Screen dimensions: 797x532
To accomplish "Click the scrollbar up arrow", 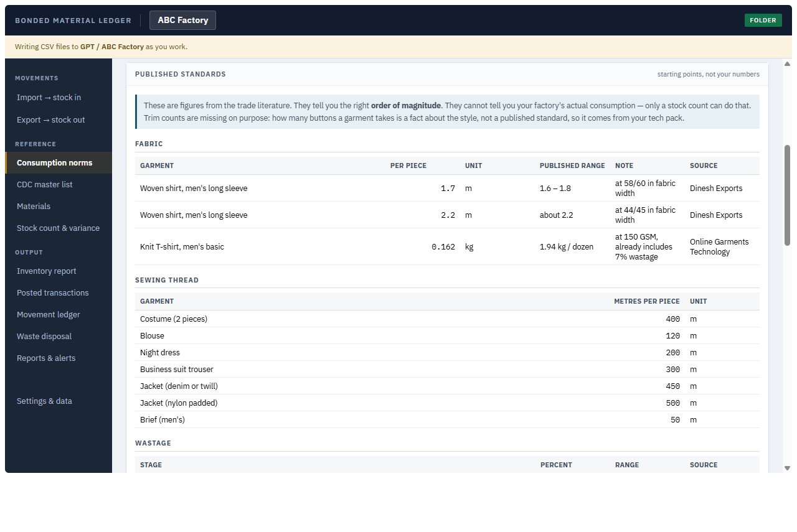I will [787, 63].
